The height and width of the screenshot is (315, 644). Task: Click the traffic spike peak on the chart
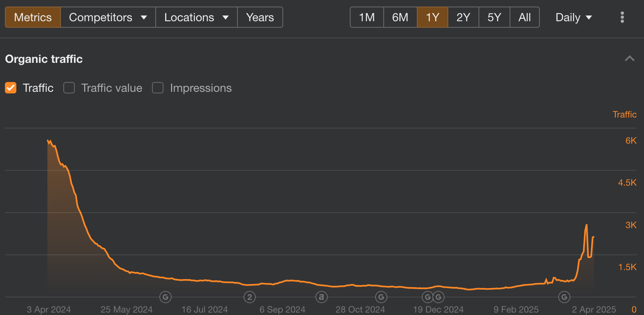(586, 225)
